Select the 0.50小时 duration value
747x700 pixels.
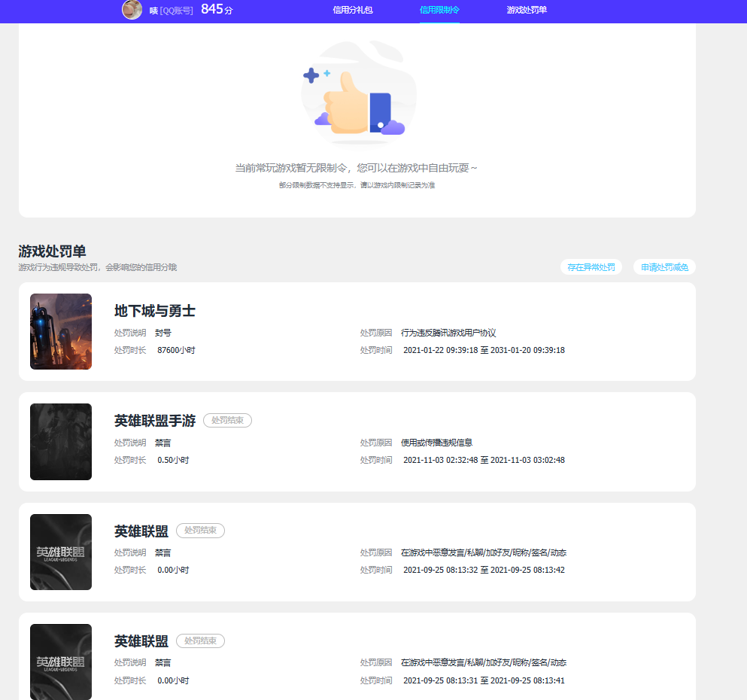coord(173,461)
